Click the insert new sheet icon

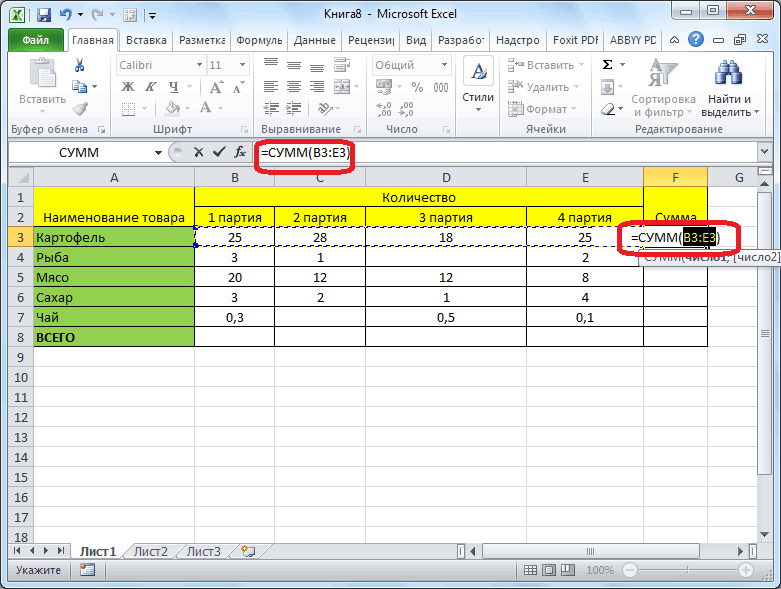tap(248, 551)
